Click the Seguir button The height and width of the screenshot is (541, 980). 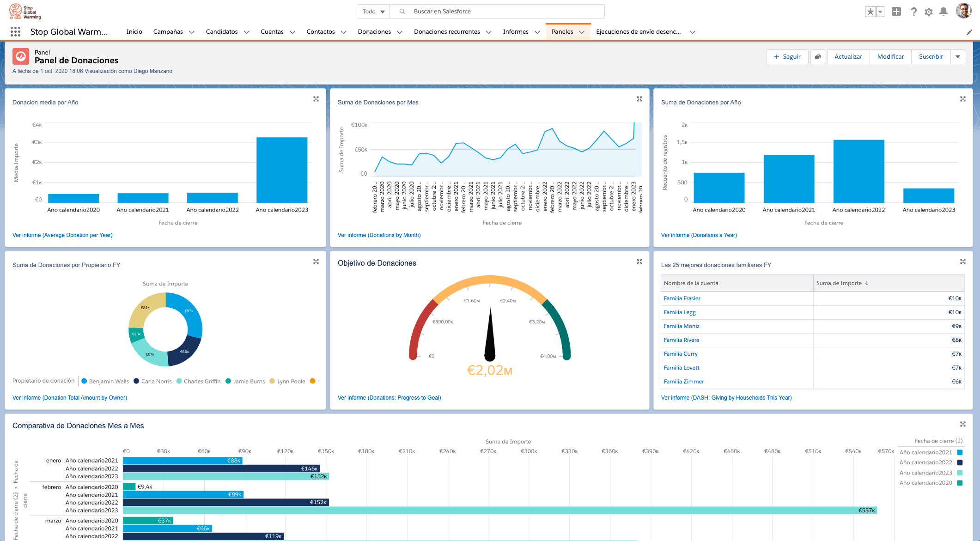pos(787,57)
